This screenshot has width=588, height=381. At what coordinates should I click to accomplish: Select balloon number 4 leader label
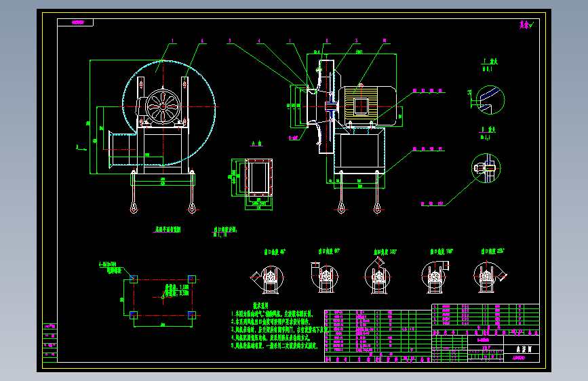(259, 41)
